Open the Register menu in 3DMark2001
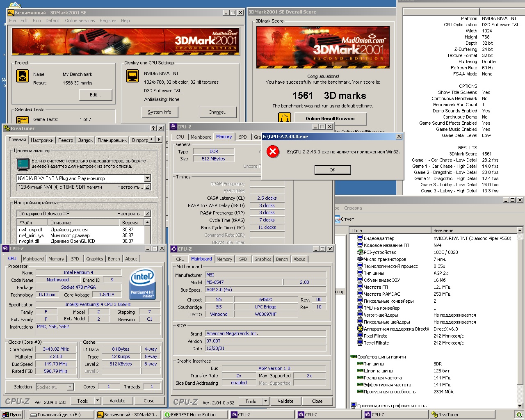This screenshot has height=420, width=525. [x=108, y=21]
